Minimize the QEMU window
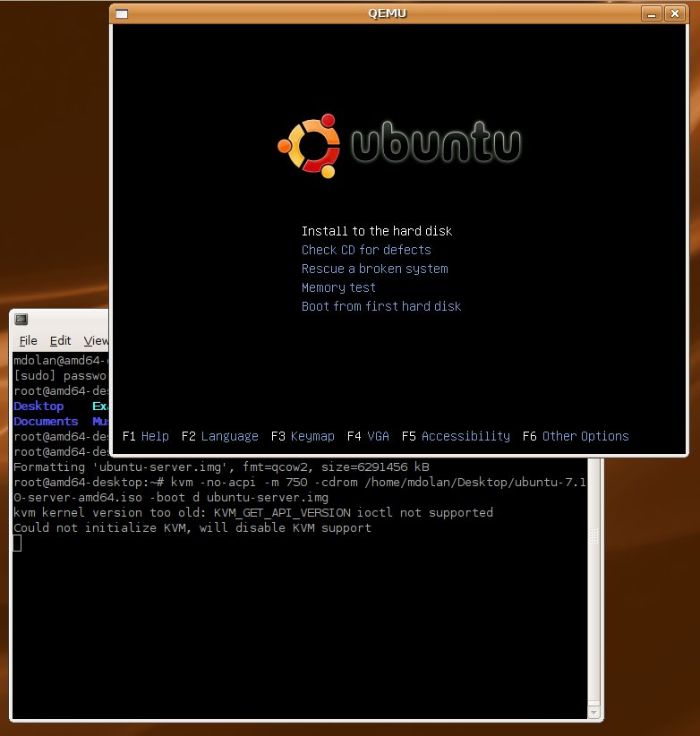This screenshot has height=736, width=700. tap(651, 14)
